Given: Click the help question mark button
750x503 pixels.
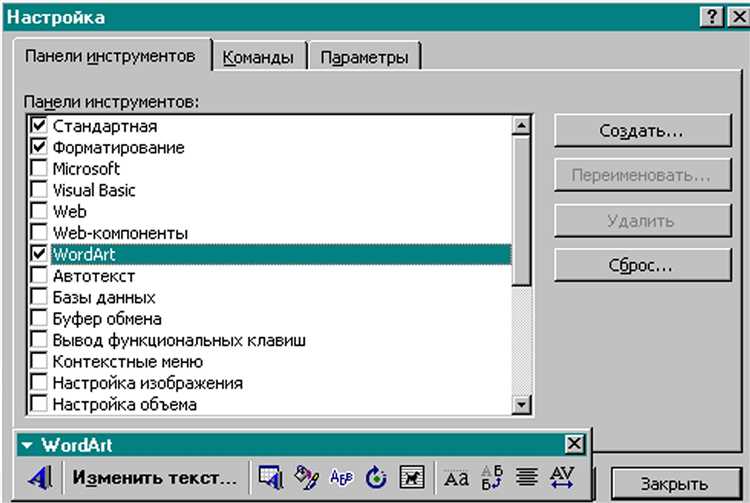Looking at the screenshot, I should tap(711, 17).
